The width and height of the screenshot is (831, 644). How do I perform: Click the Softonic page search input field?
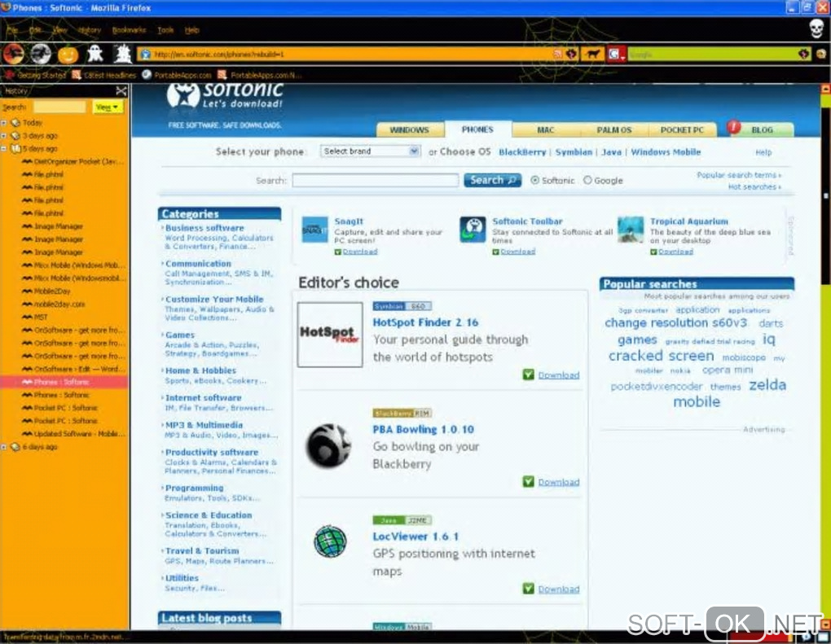pyautogui.click(x=376, y=180)
